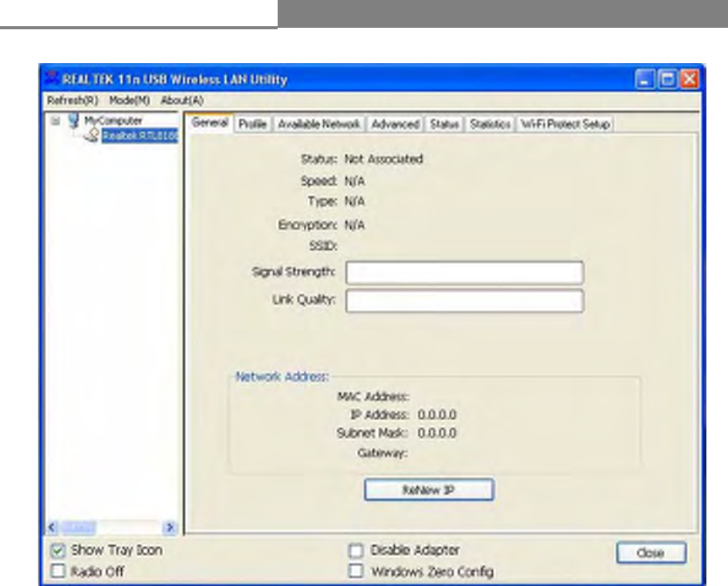Enable the Windows Zero Config checkbox

pos(356,571)
